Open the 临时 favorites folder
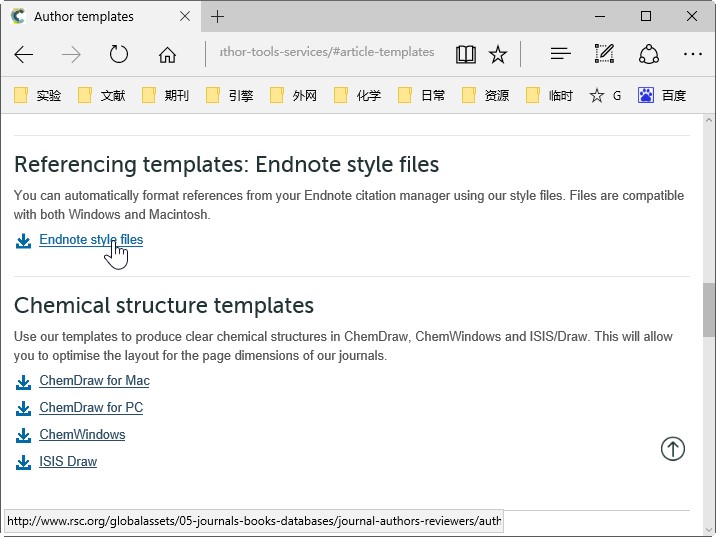The height and width of the screenshot is (537, 716). click(549, 95)
